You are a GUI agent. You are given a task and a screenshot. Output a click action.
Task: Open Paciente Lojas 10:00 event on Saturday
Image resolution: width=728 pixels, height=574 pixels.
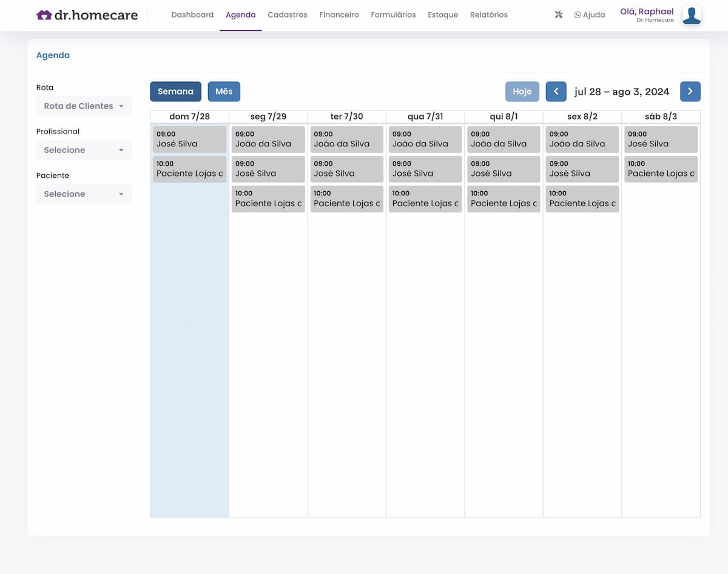click(x=661, y=169)
